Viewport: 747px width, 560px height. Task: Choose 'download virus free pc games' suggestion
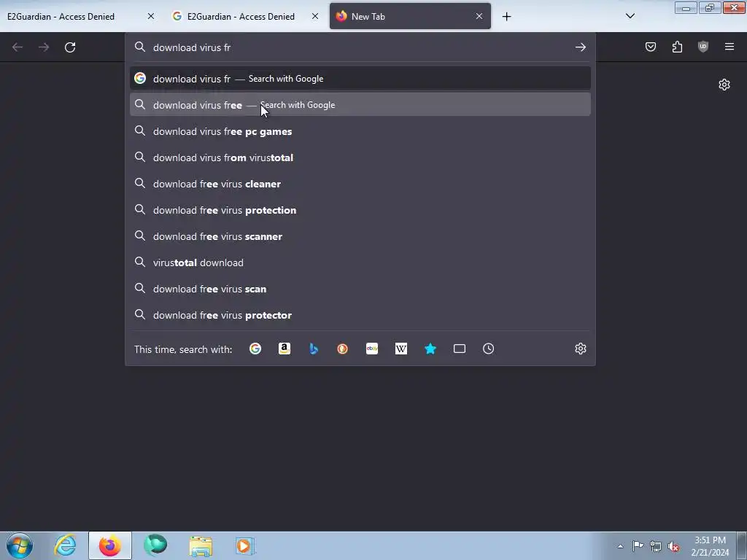point(360,131)
